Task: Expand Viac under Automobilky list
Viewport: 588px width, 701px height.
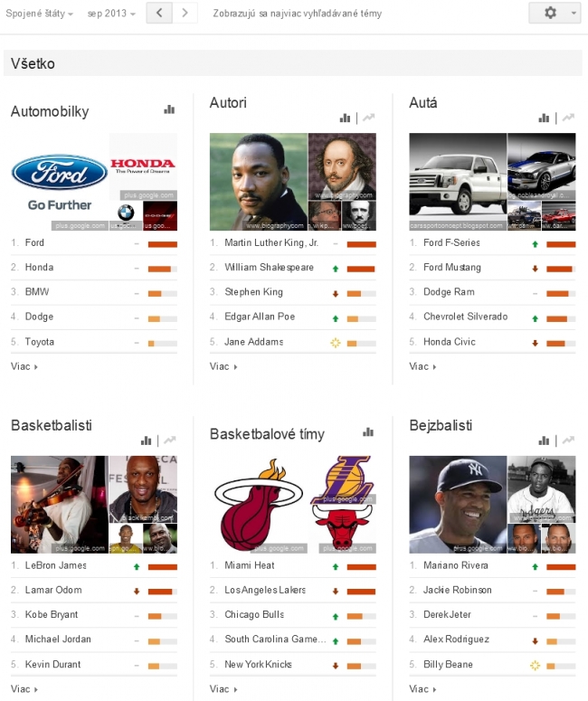Action: pyautogui.click(x=24, y=366)
